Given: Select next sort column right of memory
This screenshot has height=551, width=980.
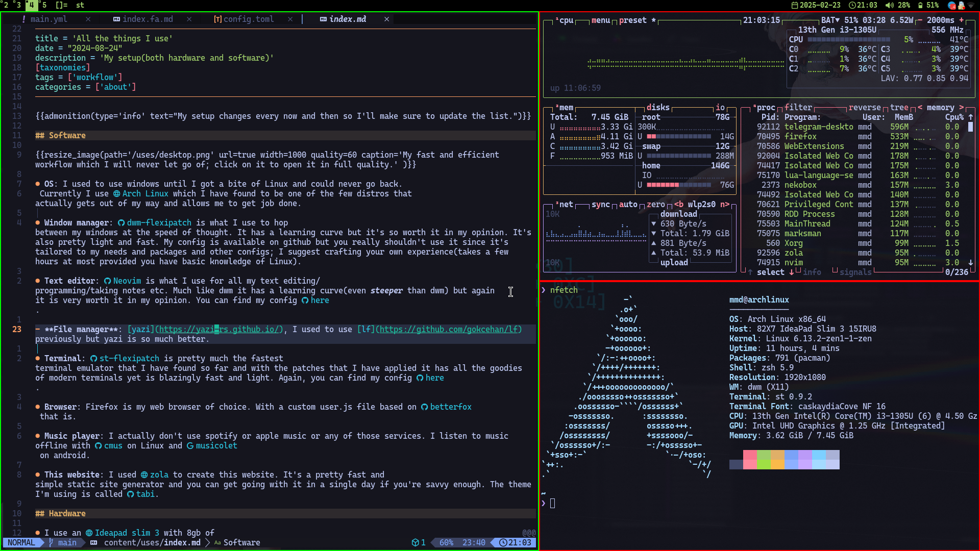Looking at the screenshot, I should [x=962, y=108].
